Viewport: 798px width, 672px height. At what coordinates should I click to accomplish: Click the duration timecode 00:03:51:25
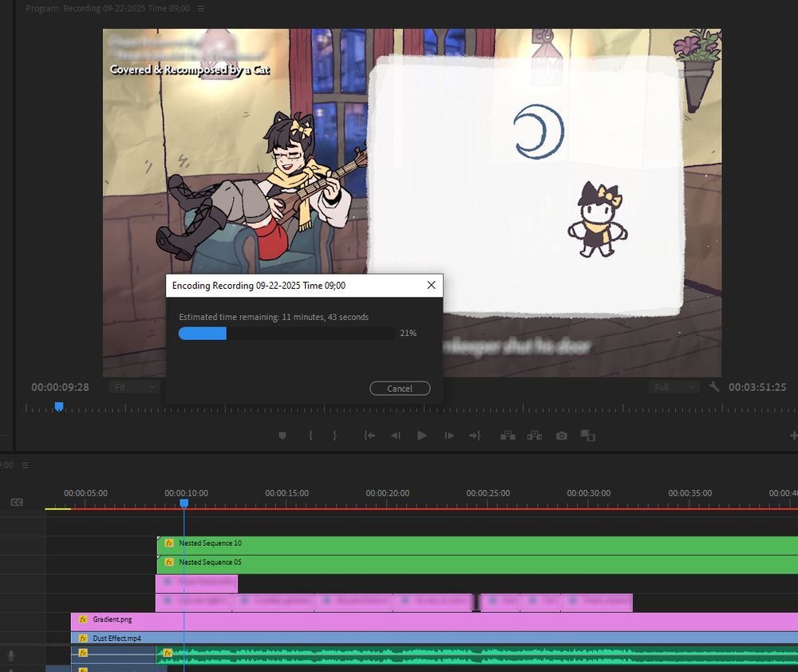pos(757,387)
